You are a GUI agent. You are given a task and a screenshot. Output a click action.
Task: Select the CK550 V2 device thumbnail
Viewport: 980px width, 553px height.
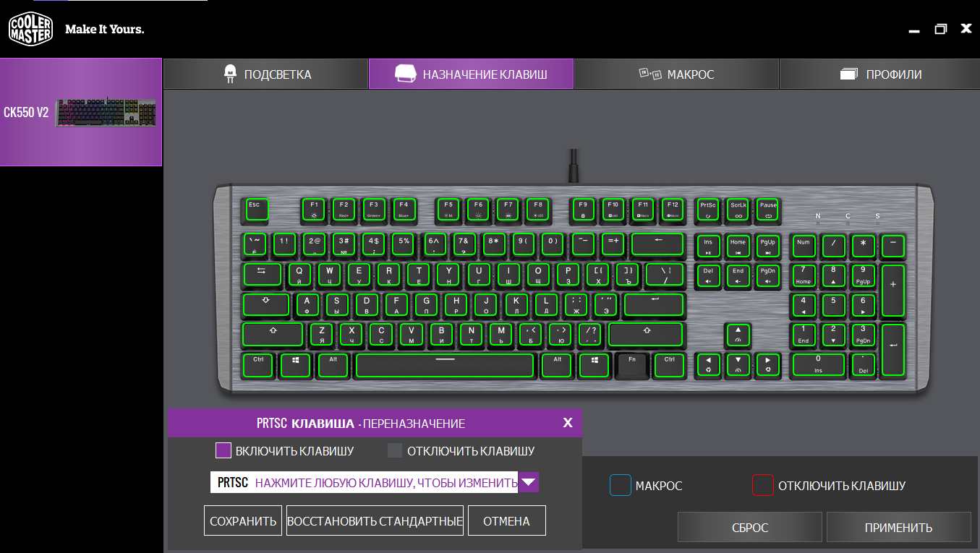pyautogui.click(x=80, y=112)
